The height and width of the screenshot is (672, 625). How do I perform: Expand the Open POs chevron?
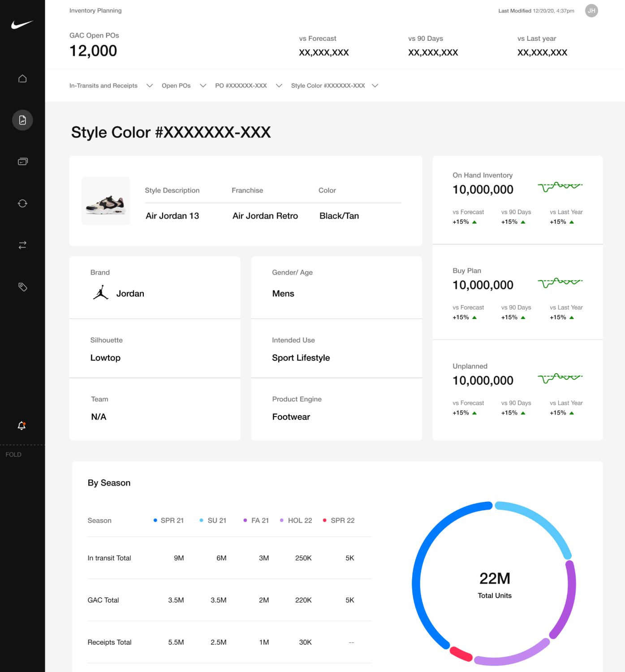(x=203, y=86)
